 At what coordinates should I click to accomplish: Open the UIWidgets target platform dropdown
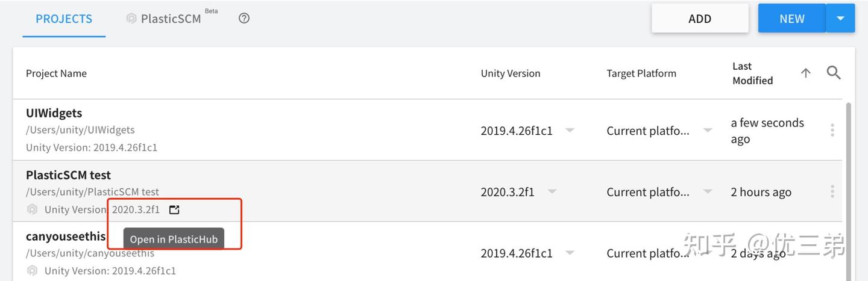pos(708,131)
